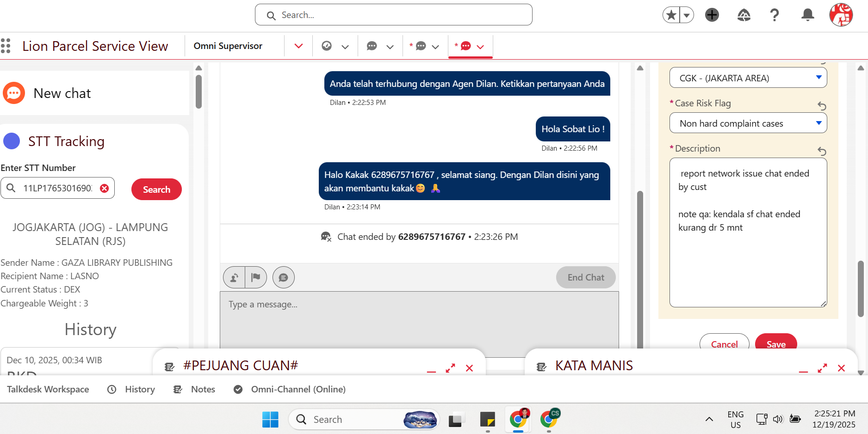Viewport: 868px width, 434px height.
Task: Switch to the first grey chat tab
Action: click(x=372, y=46)
